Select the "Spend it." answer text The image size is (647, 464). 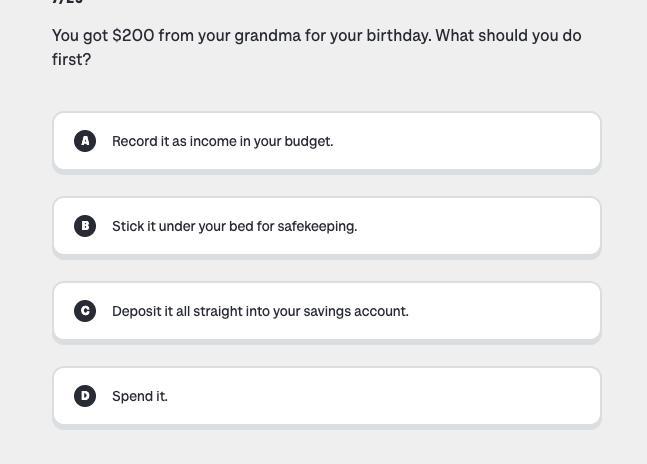pyautogui.click(x=140, y=396)
